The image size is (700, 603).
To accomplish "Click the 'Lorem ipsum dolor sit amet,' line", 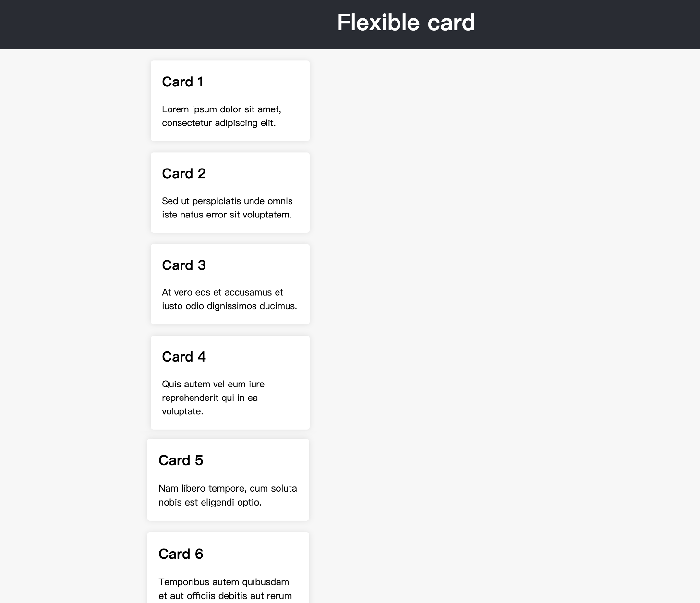I will (222, 109).
